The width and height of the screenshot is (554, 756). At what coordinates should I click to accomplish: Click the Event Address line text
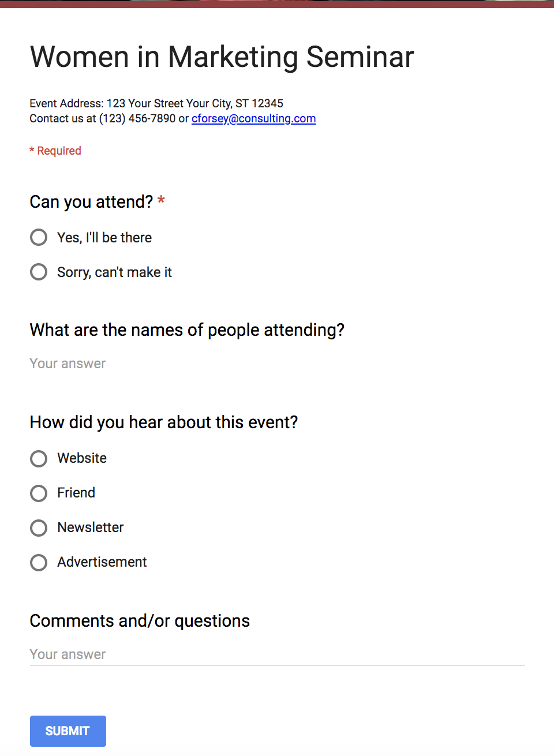click(156, 103)
